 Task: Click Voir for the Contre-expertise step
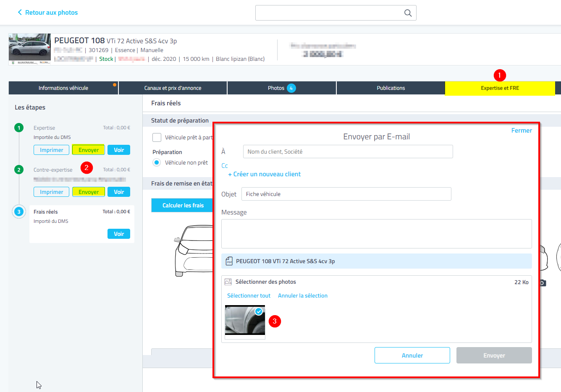click(119, 192)
